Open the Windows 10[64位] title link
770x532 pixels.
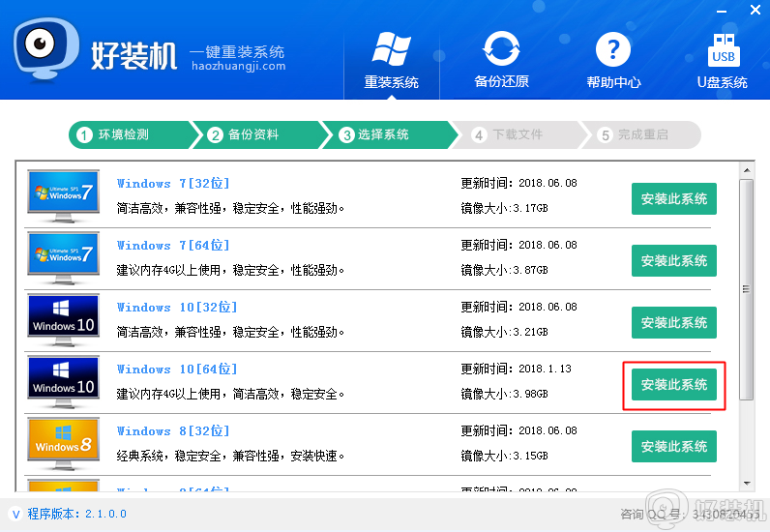tap(177, 369)
